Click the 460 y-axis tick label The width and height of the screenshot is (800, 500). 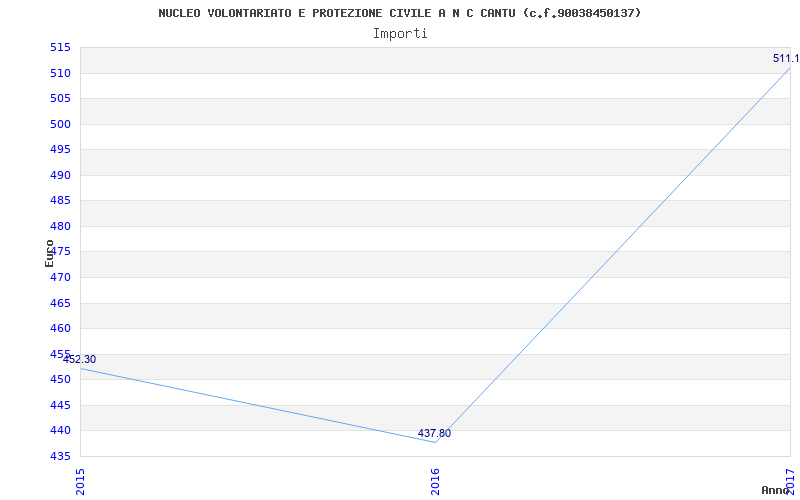point(60,329)
